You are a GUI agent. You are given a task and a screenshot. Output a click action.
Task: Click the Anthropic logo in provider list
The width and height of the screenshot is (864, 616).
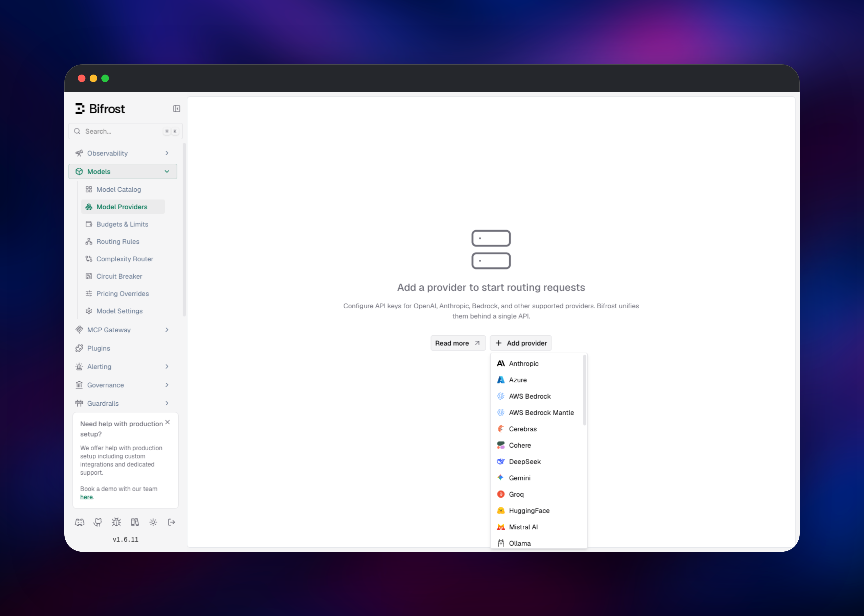click(x=501, y=363)
